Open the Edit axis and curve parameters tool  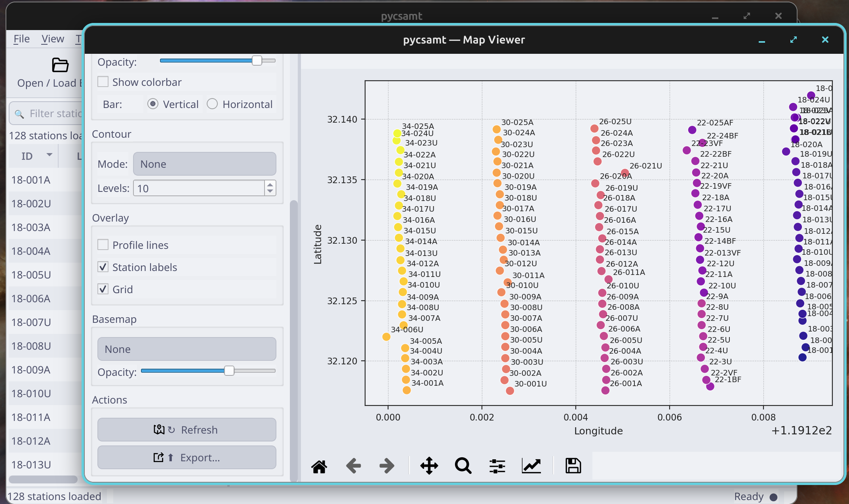[531, 466]
